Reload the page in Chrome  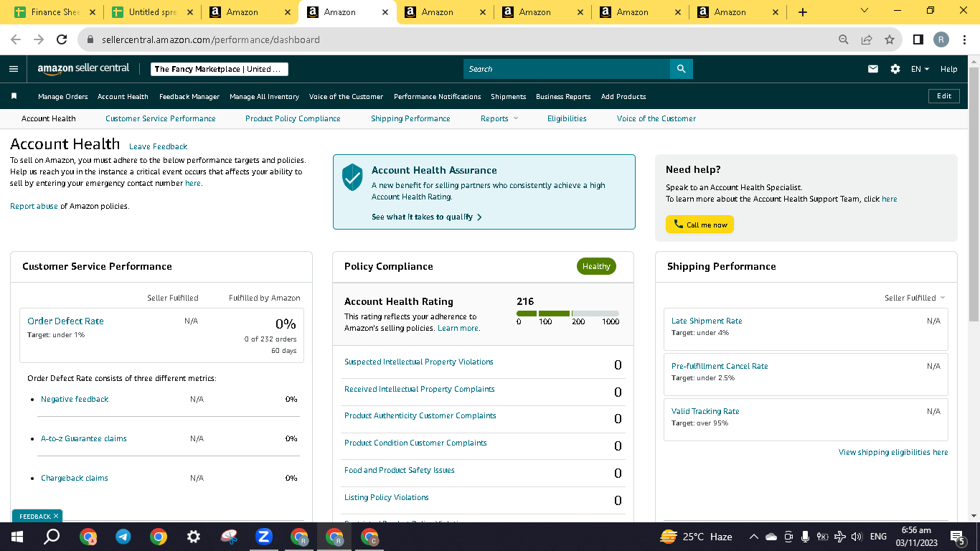pyautogui.click(x=62, y=39)
